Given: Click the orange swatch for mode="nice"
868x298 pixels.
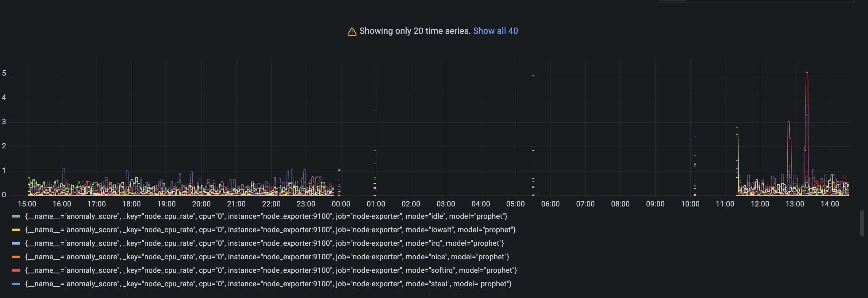Looking at the screenshot, I should click(16, 257).
